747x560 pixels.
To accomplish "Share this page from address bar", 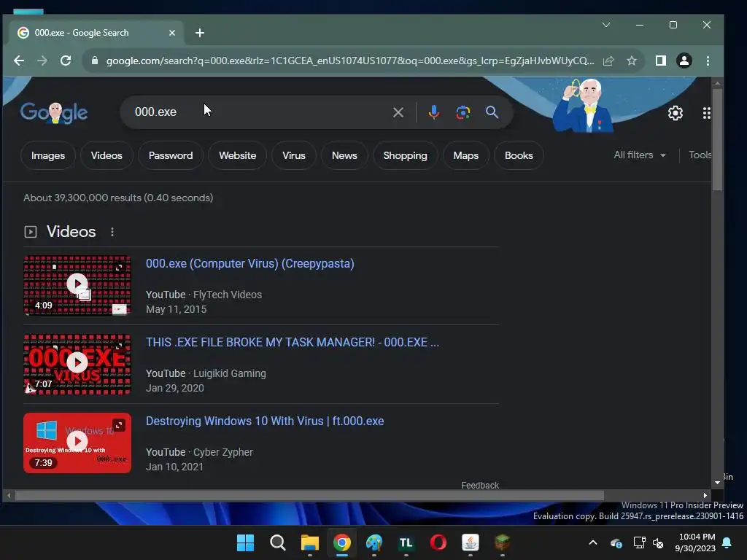I will pos(608,61).
